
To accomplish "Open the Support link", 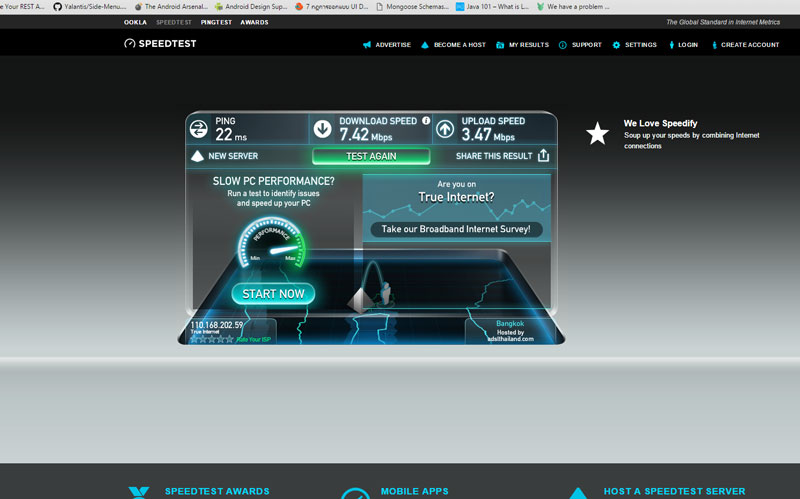I will click(x=587, y=45).
